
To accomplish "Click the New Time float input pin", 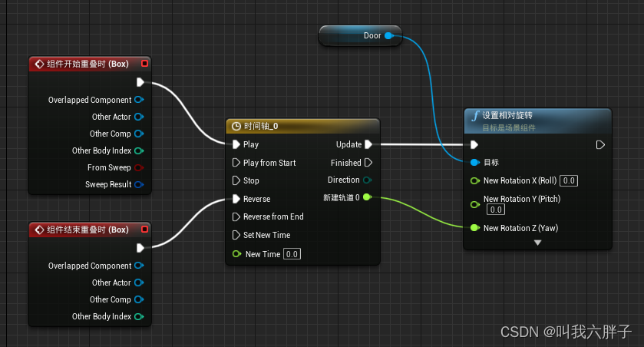I will 236,254.
